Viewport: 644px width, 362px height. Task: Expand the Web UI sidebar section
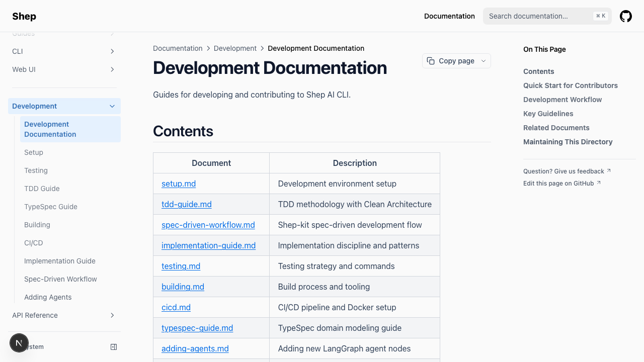pyautogui.click(x=64, y=69)
